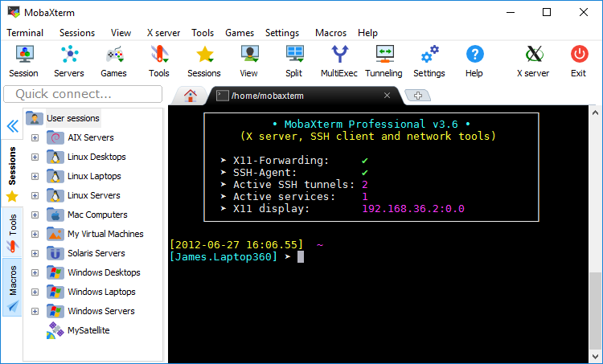The width and height of the screenshot is (603, 364).
Task: Expand the Windows Servers folder
Action: (35, 311)
